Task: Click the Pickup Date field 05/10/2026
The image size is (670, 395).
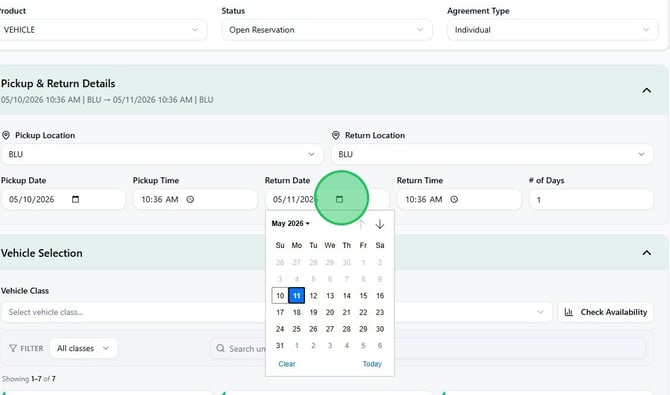Action: [x=63, y=199]
